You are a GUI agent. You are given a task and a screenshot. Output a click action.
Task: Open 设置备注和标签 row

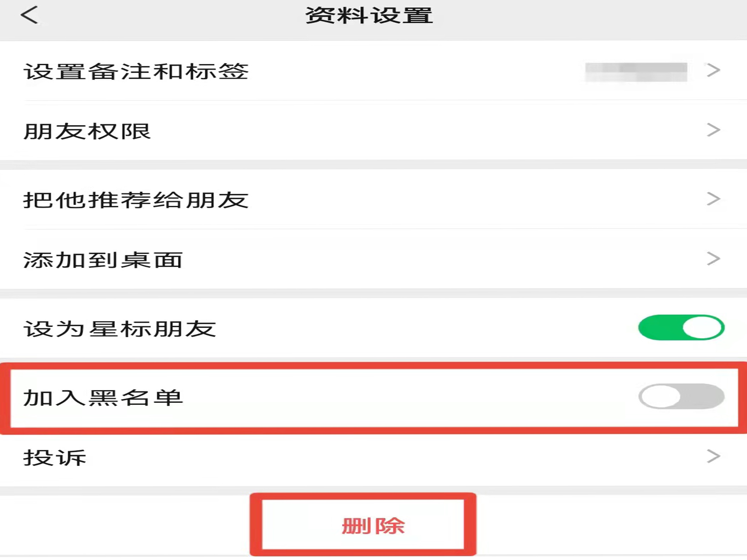[373, 71]
